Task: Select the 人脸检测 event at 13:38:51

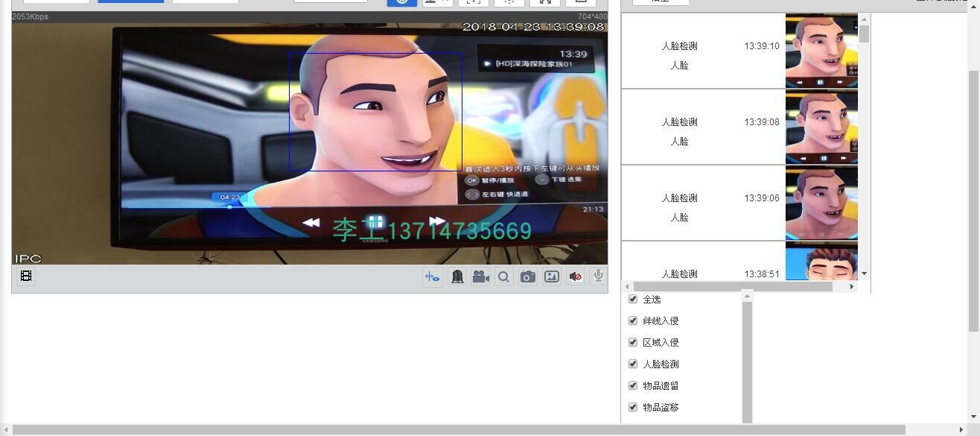Action: (x=679, y=274)
